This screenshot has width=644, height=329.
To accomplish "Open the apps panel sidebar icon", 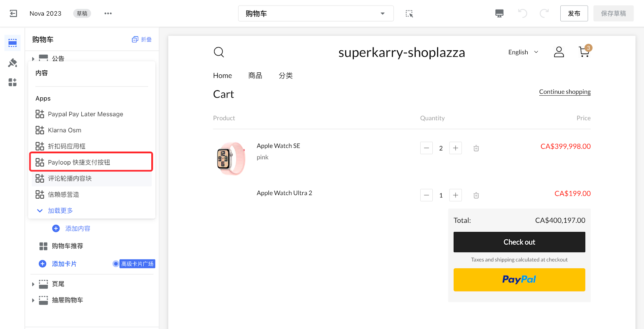I will point(12,82).
